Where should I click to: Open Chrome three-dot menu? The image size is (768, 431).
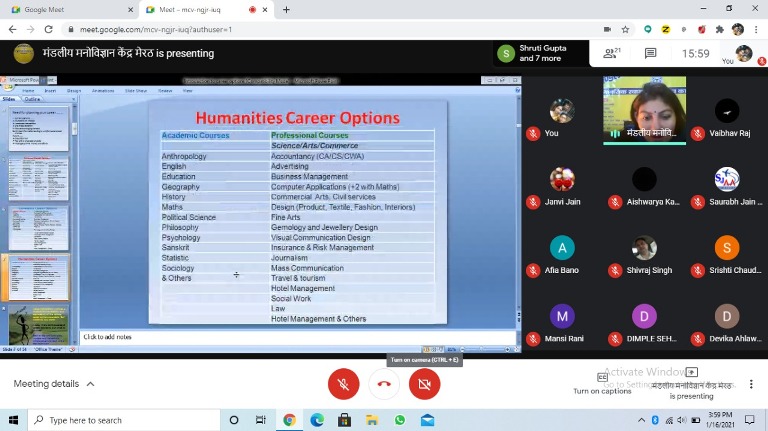pyautogui.click(x=756, y=30)
